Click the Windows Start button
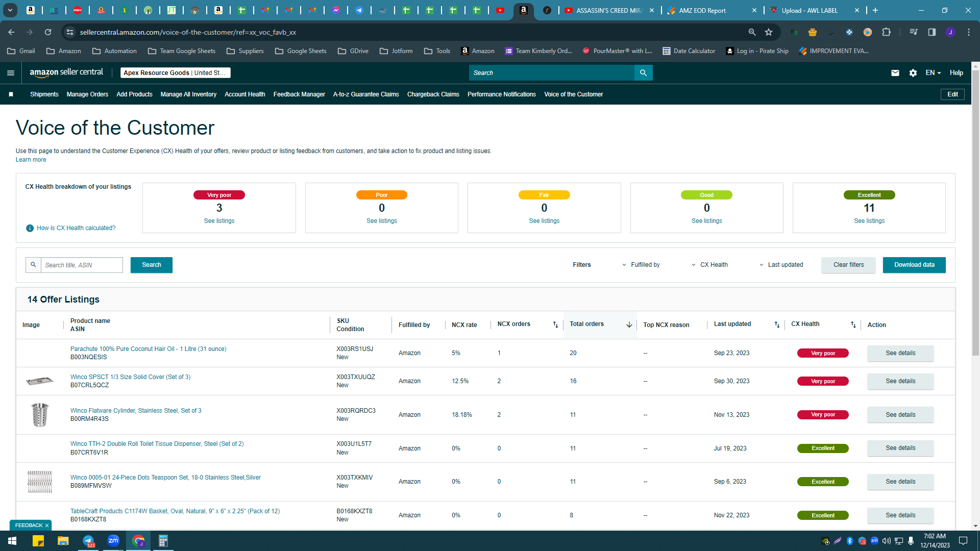This screenshot has width=980, height=551. [x=12, y=541]
